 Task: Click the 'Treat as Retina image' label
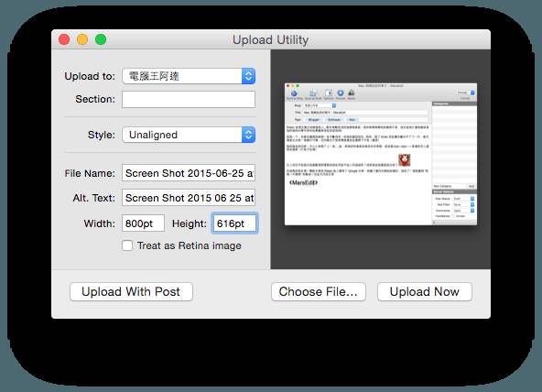190,245
